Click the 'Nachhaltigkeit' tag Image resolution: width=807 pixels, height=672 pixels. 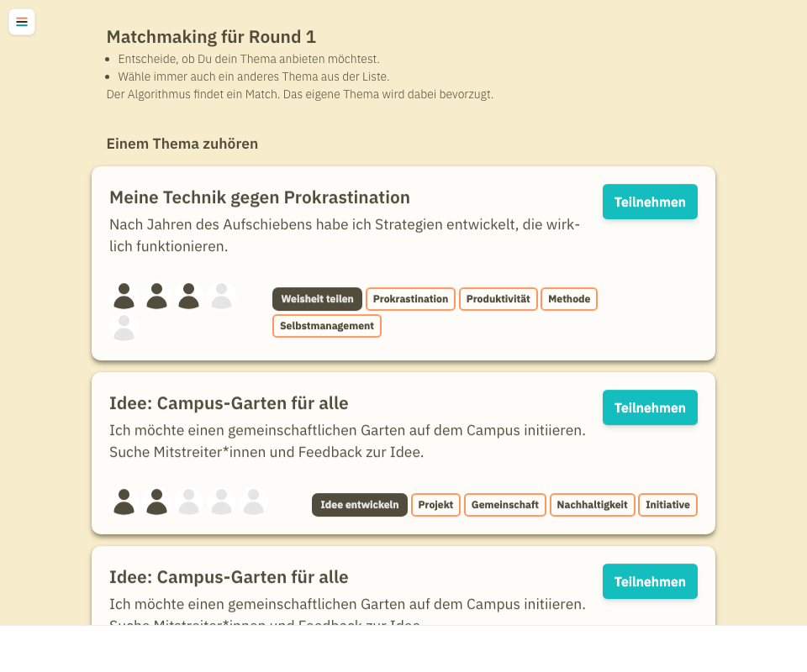(x=592, y=505)
